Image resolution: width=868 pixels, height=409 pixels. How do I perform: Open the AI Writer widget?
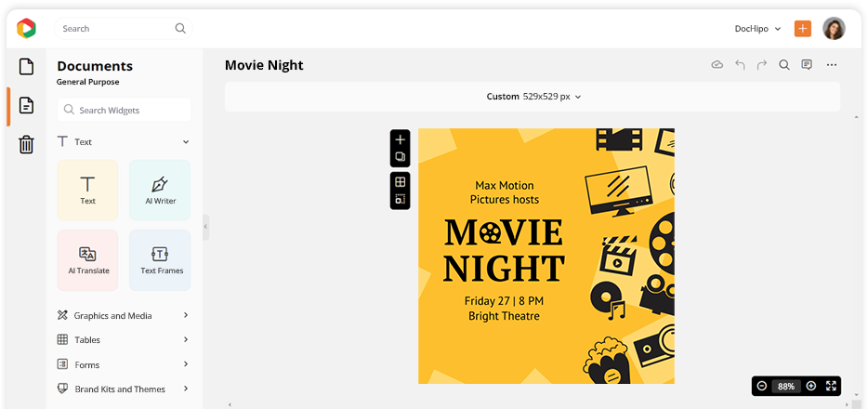[x=160, y=191]
